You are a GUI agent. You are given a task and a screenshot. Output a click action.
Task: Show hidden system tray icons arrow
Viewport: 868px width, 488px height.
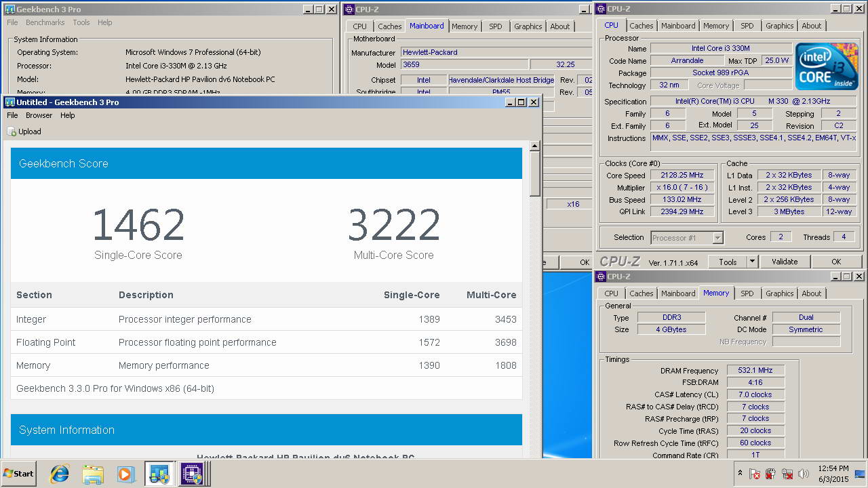[x=740, y=474]
